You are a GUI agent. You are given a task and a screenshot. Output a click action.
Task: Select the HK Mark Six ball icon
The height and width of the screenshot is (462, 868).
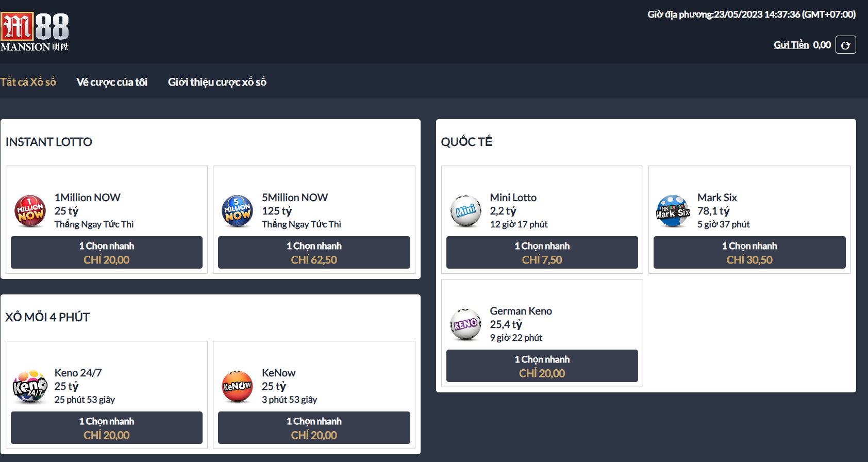[673, 211]
